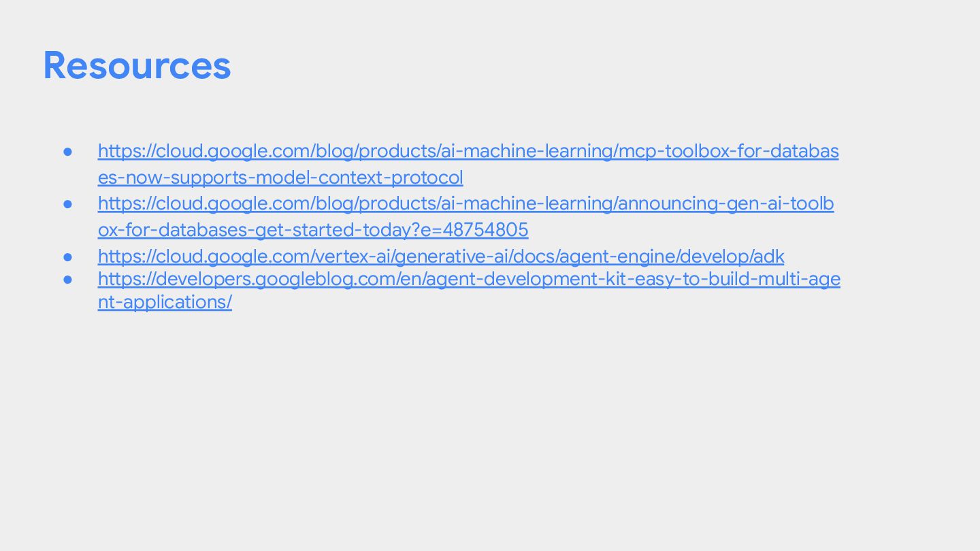This screenshot has width=980, height=551.
Task: Click the 'es-now-supports-model-context-protocol' link line
Action: pyautogui.click(x=280, y=178)
